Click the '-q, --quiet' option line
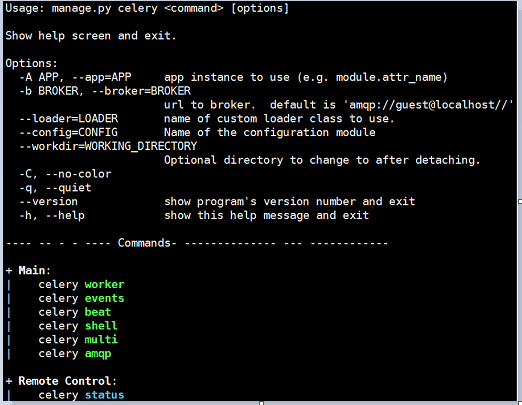The image size is (522, 405). click(55, 188)
